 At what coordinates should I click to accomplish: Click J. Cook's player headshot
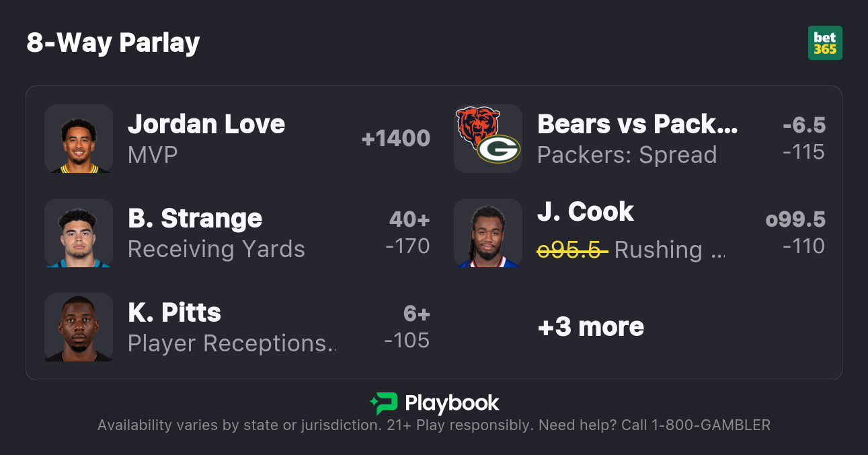488,233
